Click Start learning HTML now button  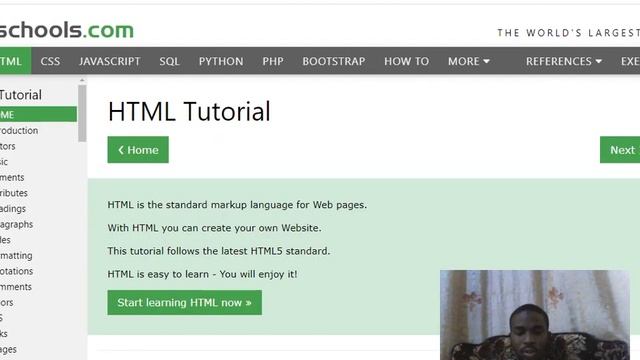click(184, 302)
